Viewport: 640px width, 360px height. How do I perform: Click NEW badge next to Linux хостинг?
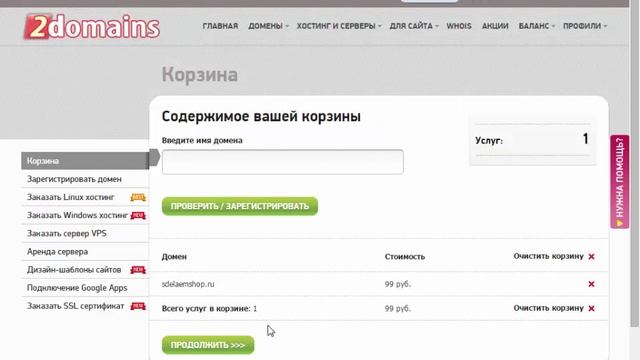point(138,198)
